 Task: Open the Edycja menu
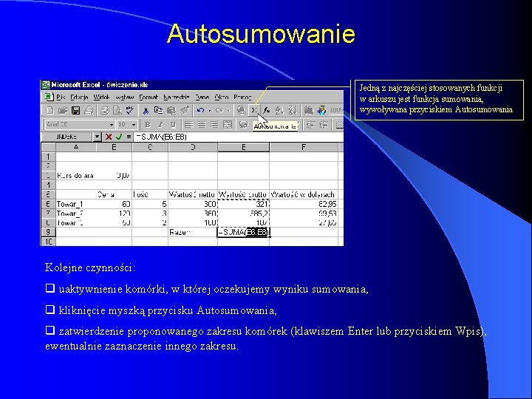[x=79, y=98]
